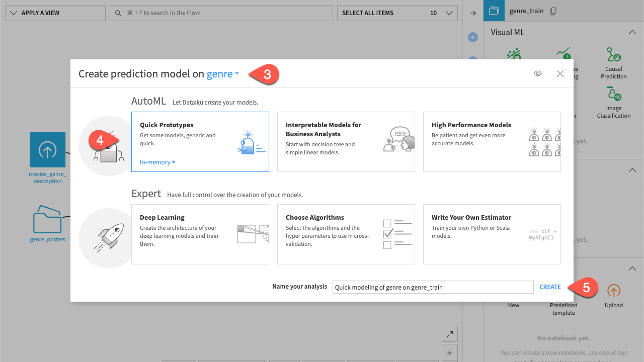
Task: Toggle the preview eye icon in the dialog
Action: pyautogui.click(x=537, y=73)
